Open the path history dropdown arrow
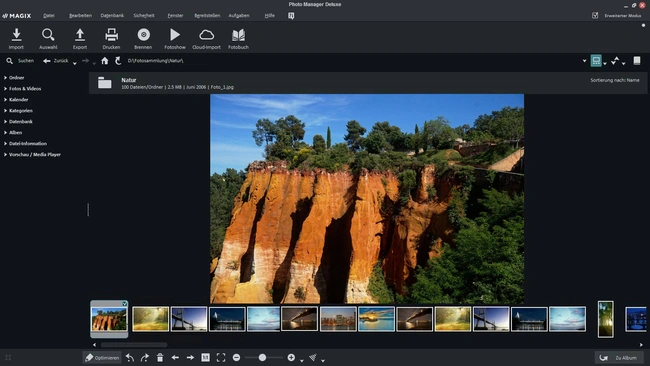This screenshot has height=366, width=650. 585,61
